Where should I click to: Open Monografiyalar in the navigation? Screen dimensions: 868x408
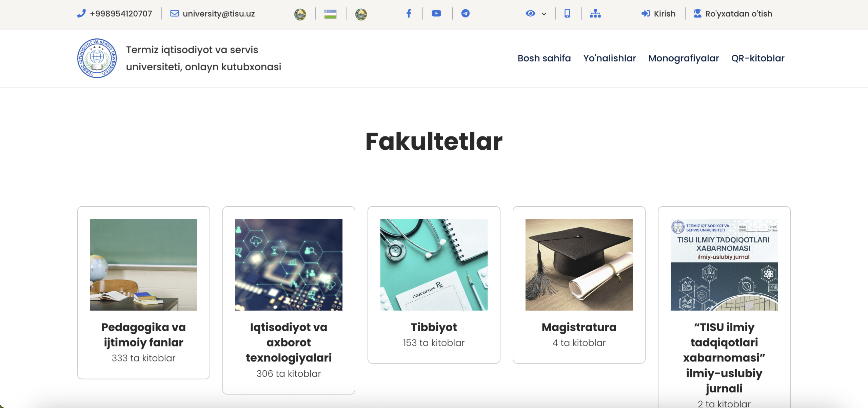point(684,58)
